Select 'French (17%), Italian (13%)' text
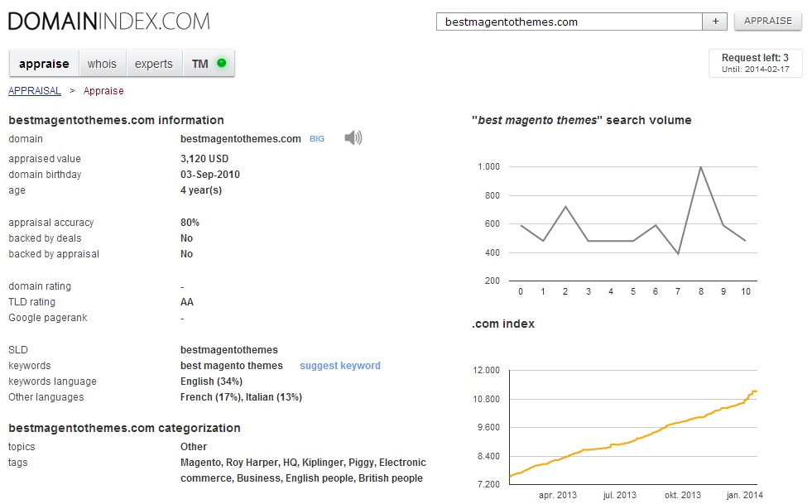 point(241,397)
